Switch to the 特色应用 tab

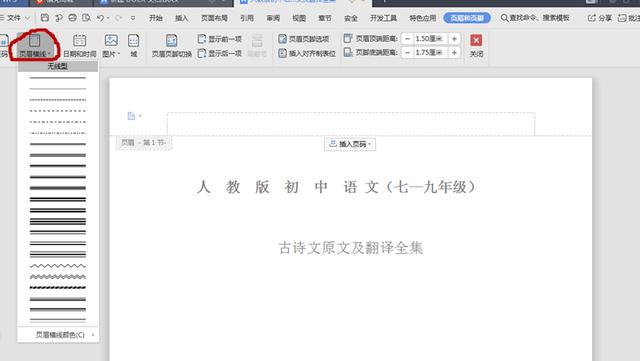point(422,18)
